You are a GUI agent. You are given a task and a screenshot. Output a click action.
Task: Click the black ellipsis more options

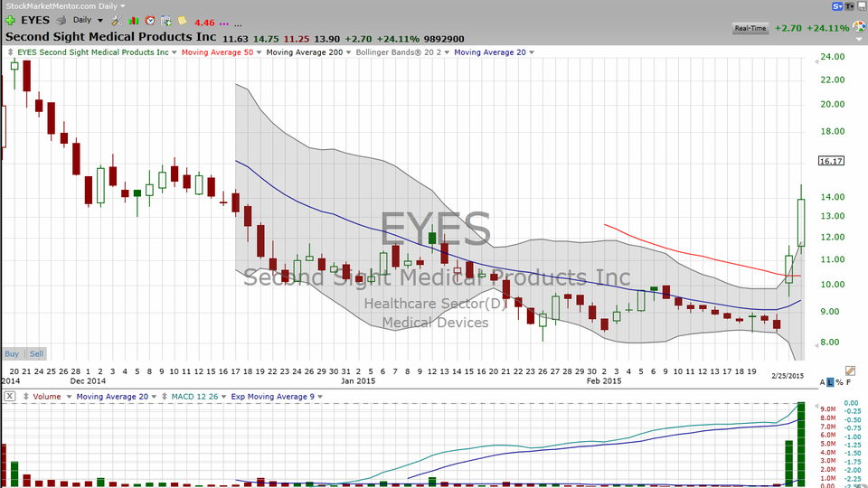pos(238,25)
